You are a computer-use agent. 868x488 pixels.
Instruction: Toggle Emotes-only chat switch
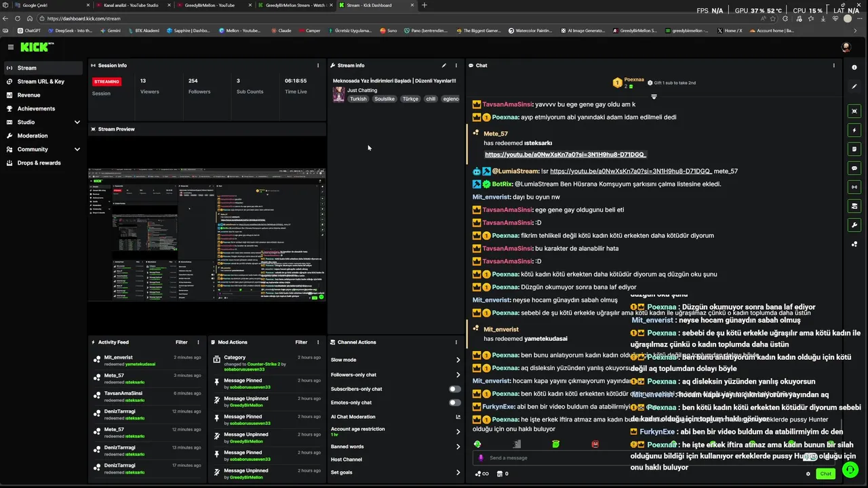click(454, 403)
